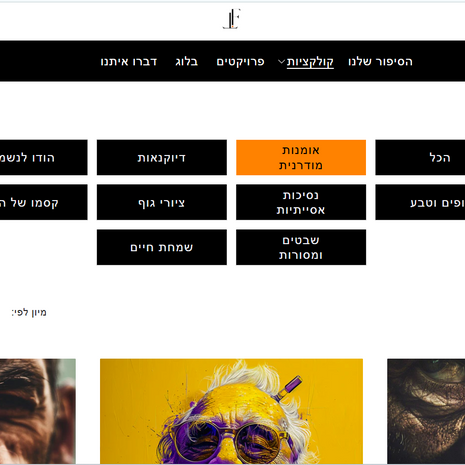Select the orange אומנות מודרנית filter
The width and height of the screenshot is (465, 465).
[x=301, y=157]
